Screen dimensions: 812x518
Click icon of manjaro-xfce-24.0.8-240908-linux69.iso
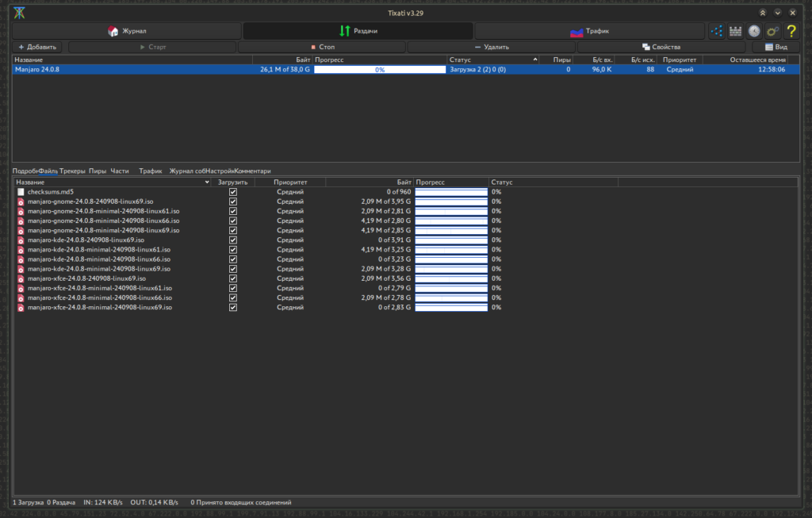coord(21,278)
